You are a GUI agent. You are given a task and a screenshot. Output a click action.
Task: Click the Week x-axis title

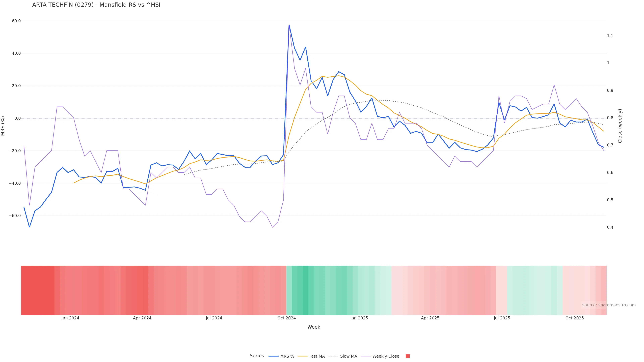point(313,327)
